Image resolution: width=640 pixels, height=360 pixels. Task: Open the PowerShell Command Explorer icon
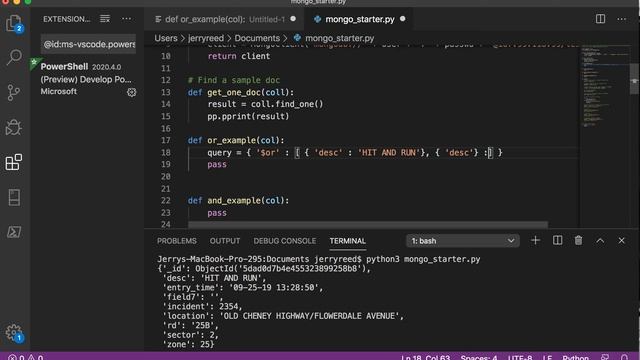coord(14,232)
